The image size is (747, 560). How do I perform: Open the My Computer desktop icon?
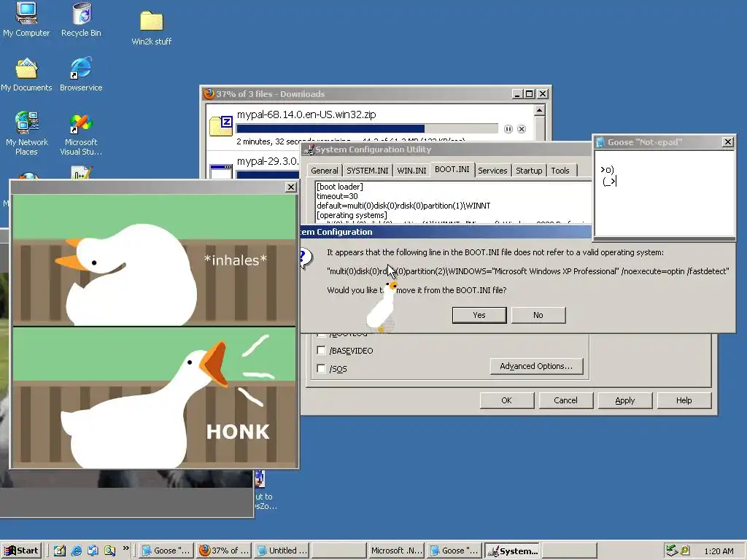click(x=26, y=19)
